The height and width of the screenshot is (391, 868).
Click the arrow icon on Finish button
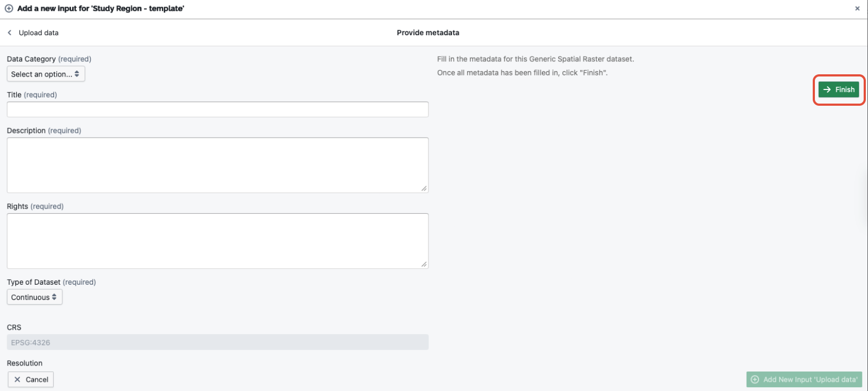pos(827,90)
